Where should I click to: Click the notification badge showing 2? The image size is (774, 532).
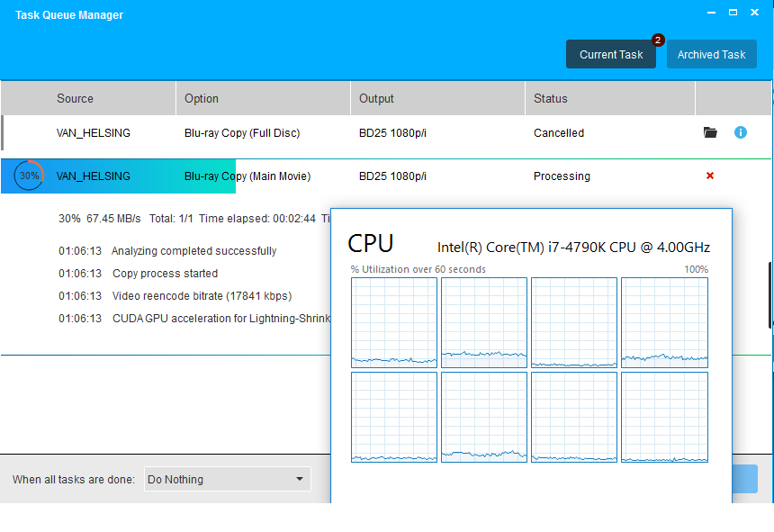658,41
